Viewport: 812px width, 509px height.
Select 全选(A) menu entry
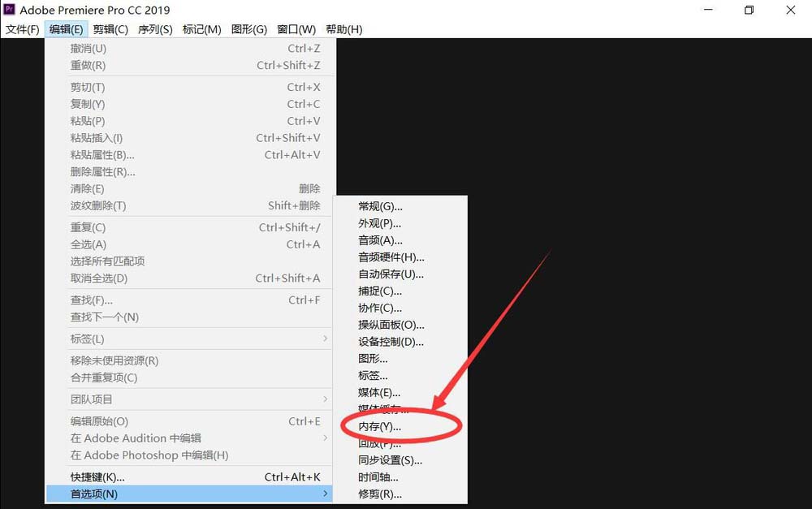click(189, 244)
